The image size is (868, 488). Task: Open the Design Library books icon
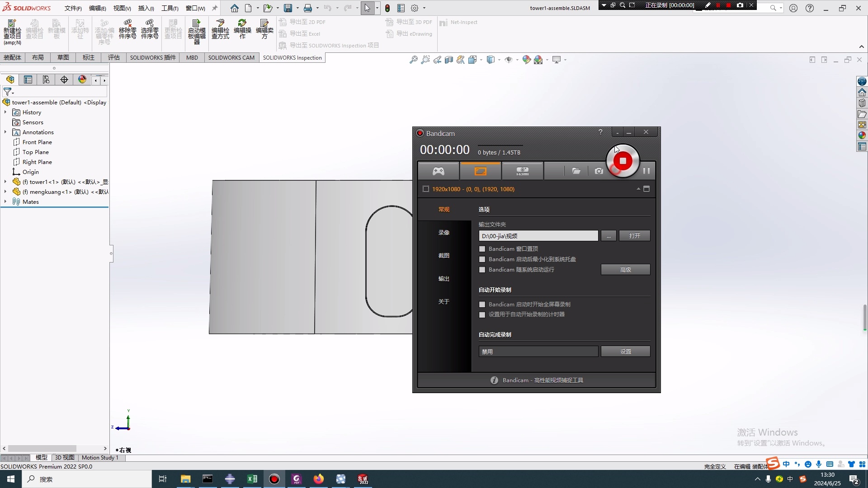[x=862, y=103]
